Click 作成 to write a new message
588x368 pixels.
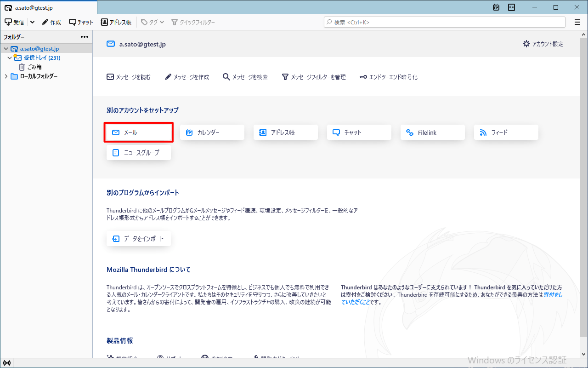click(51, 22)
